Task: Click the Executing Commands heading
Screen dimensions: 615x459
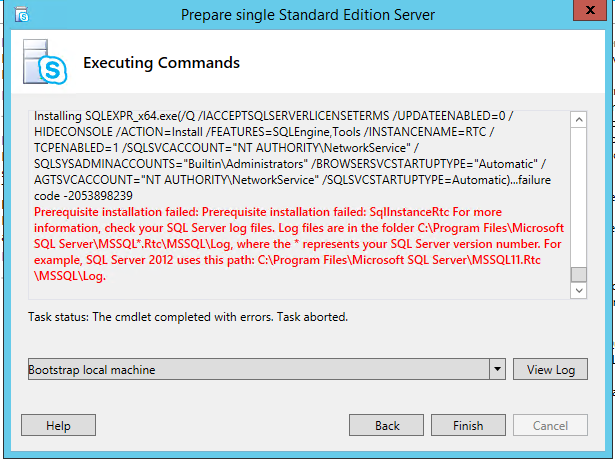Action: point(161,63)
